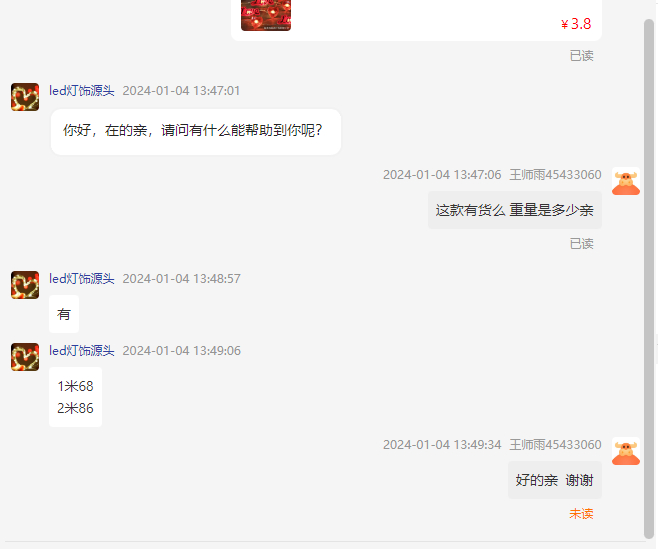Image resolution: width=658 pixels, height=549 pixels.
Task: Click seller avatar beside the 13:47:01 message
Action: [x=25, y=97]
